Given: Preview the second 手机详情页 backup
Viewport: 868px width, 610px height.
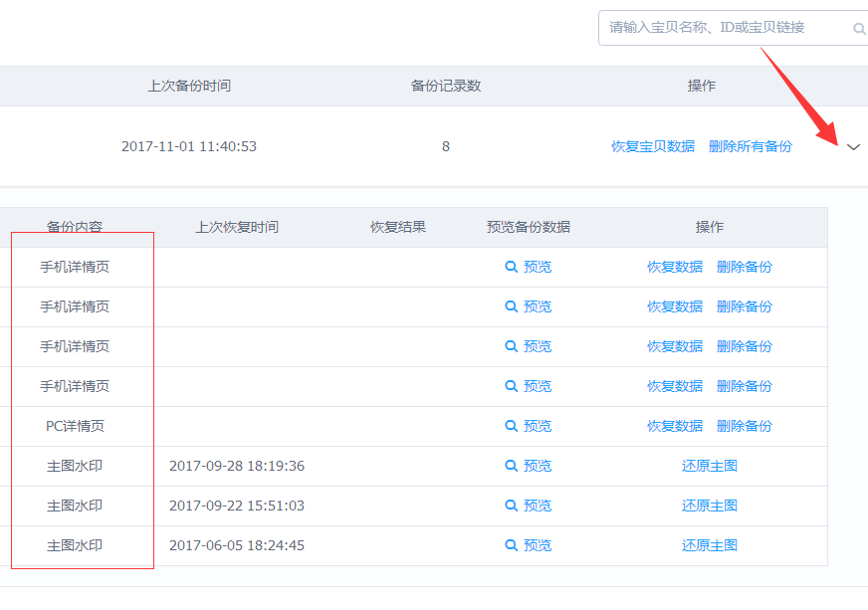Looking at the screenshot, I should 529,306.
